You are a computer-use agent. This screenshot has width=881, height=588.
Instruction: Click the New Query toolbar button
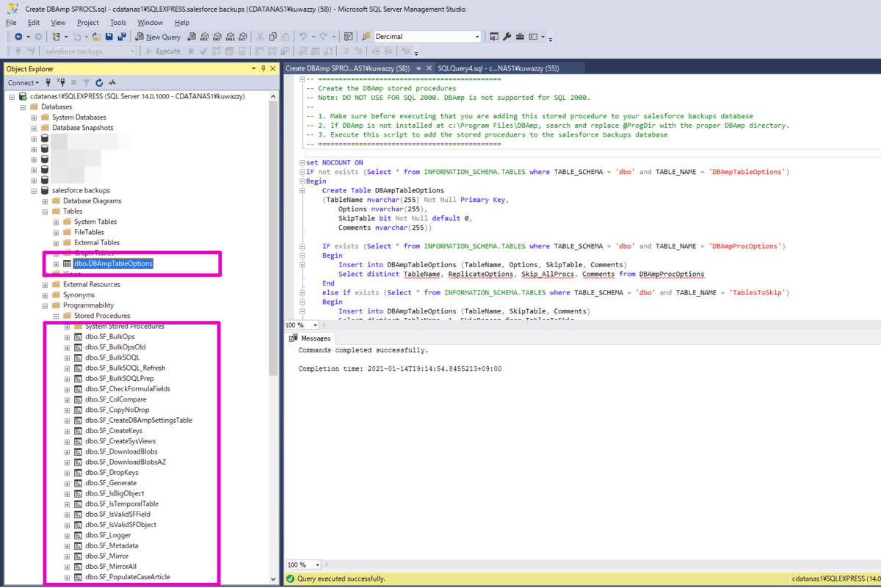coord(157,37)
